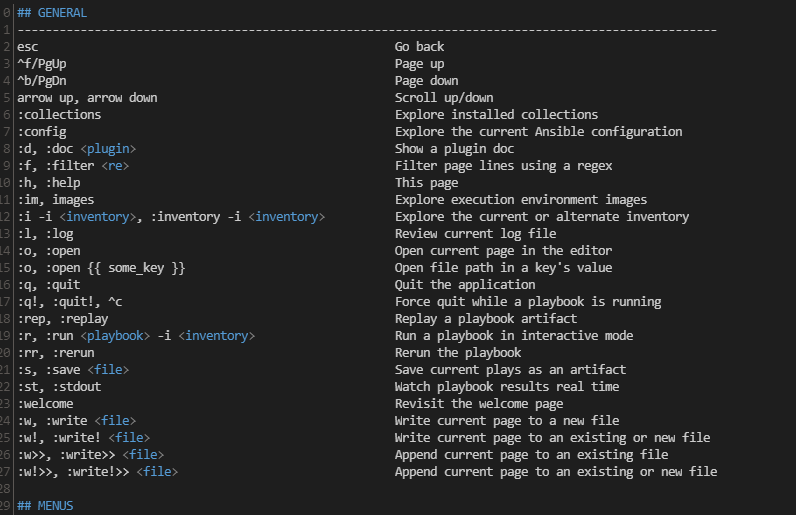Viewport: 796px width, 515px height.
Task: Click the ':rep, :replay' command
Action: coord(62,319)
